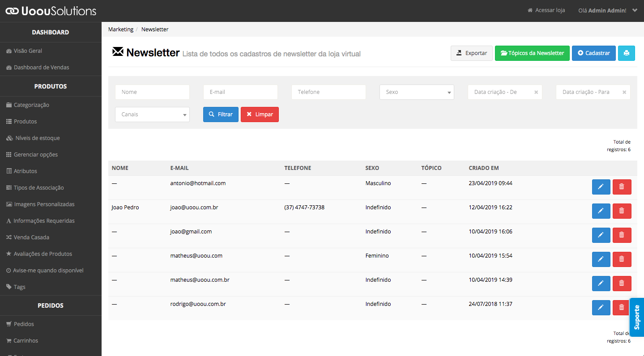Image resolution: width=644 pixels, height=356 pixels.
Task: Expand the Sexo filter dropdown
Action: [417, 92]
